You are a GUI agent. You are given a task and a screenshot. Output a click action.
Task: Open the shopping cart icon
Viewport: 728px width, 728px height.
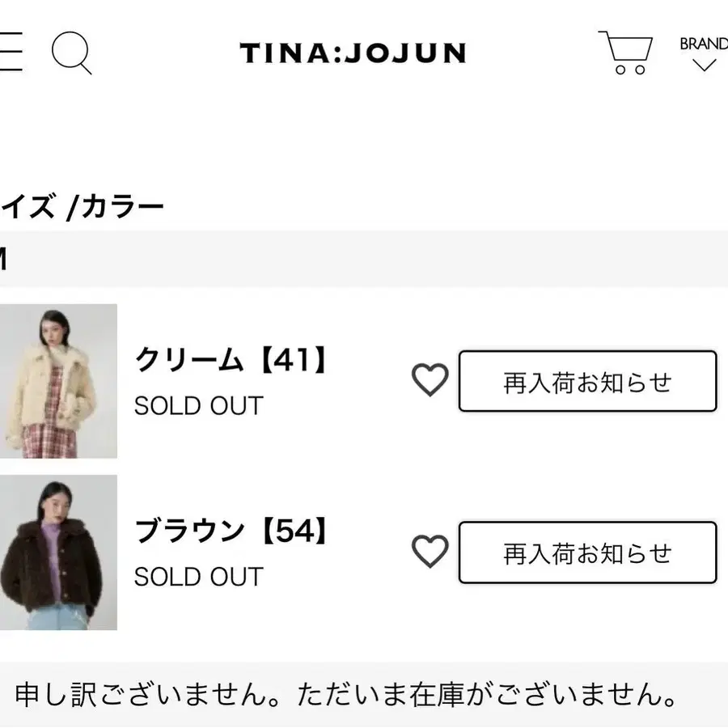click(x=625, y=53)
